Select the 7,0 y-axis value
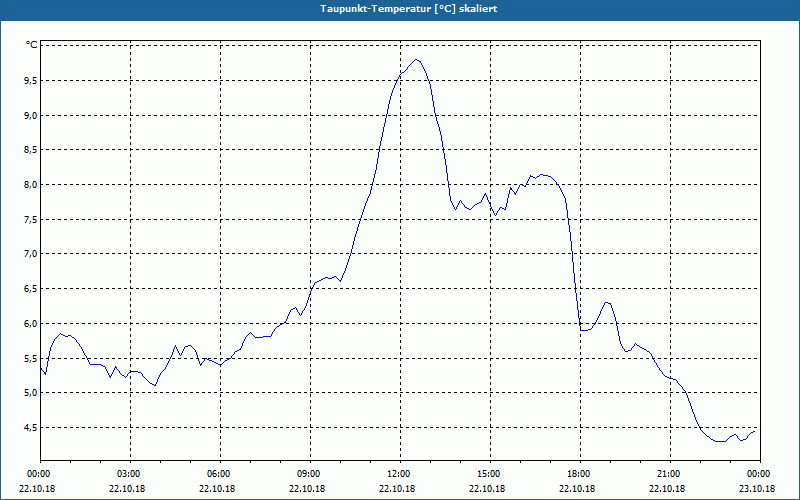 (x=31, y=254)
